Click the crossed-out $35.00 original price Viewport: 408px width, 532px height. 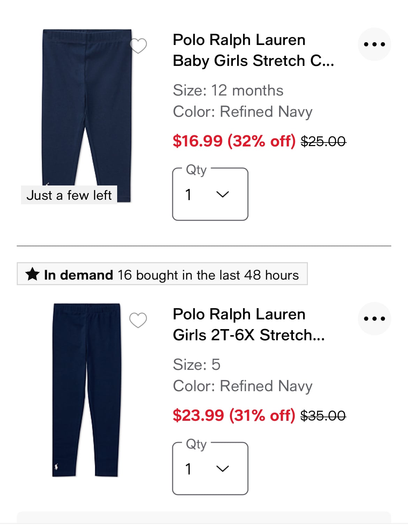tap(323, 416)
